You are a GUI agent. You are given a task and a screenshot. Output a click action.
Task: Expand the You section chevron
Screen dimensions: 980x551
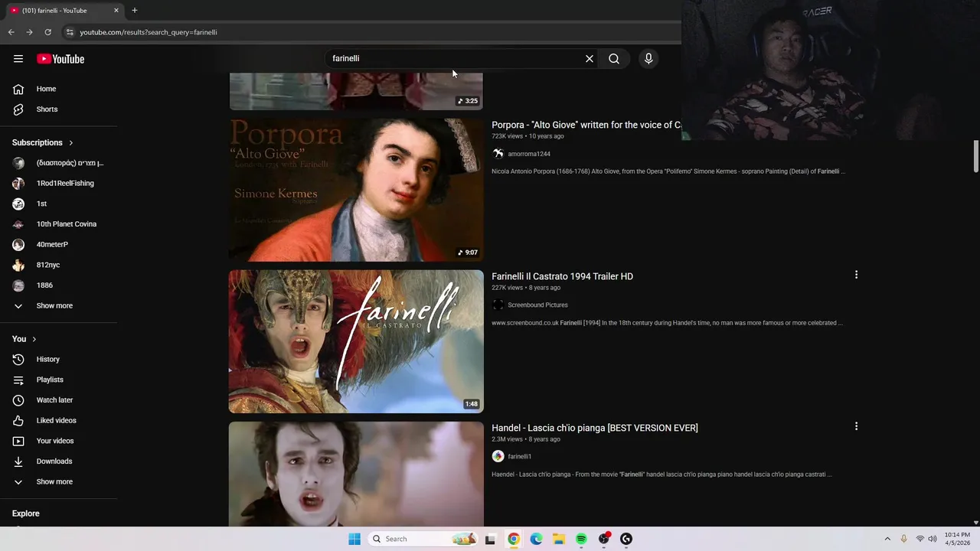(34, 339)
